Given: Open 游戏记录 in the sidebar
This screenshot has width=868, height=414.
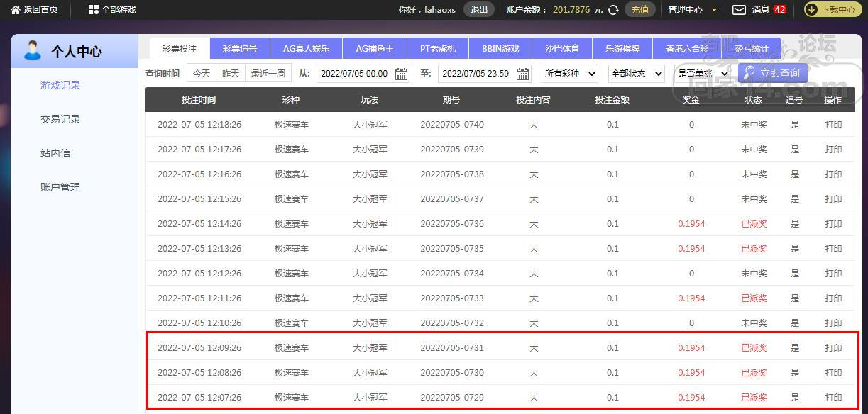Looking at the screenshot, I should coord(60,85).
